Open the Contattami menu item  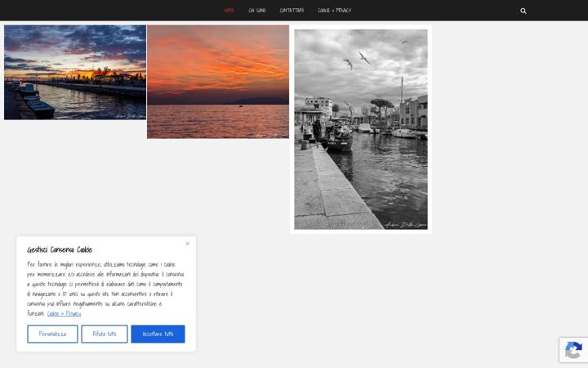coord(292,11)
